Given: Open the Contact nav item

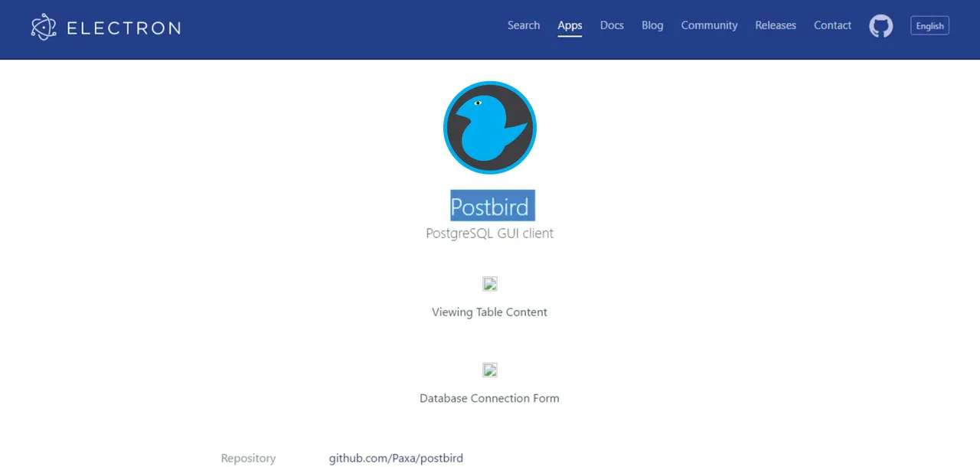Looking at the screenshot, I should 832,25.
